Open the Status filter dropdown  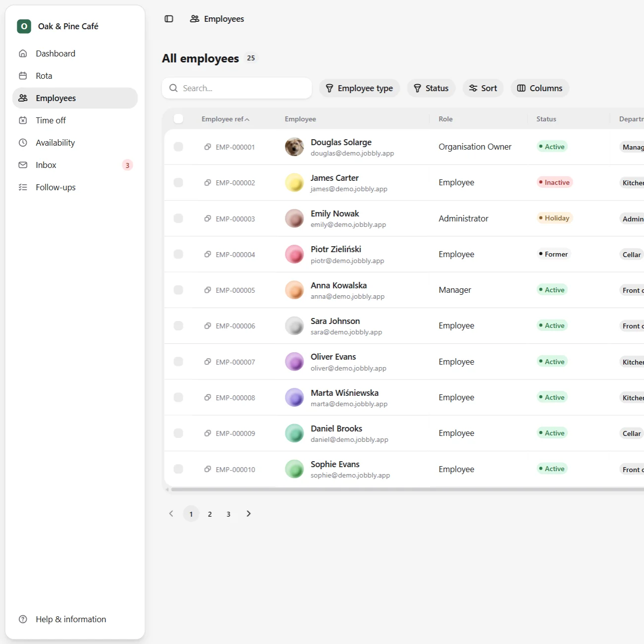pos(431,88)
